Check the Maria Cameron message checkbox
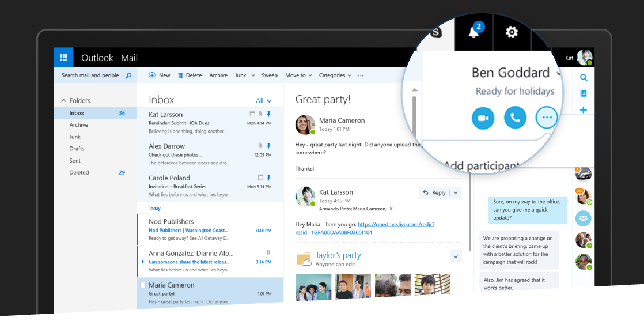The width and height of the screenshot is (644, 321). tap(143, 285)
